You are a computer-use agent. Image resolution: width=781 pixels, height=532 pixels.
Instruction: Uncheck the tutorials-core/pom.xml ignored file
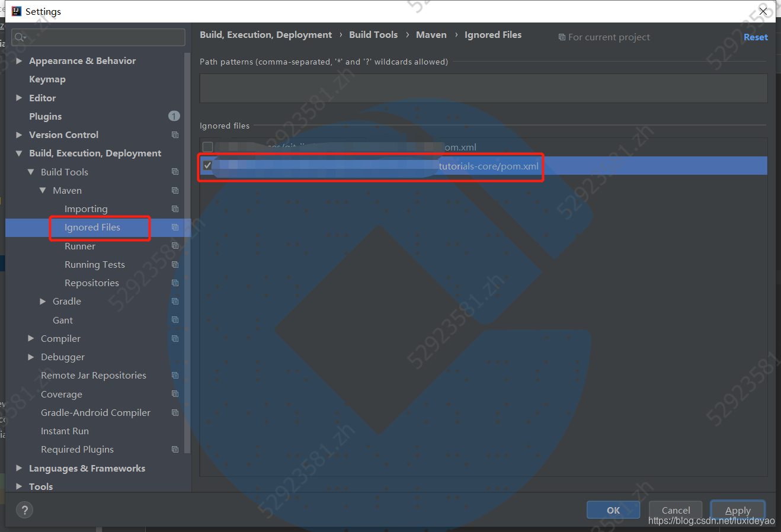click(x=207, y=165)
